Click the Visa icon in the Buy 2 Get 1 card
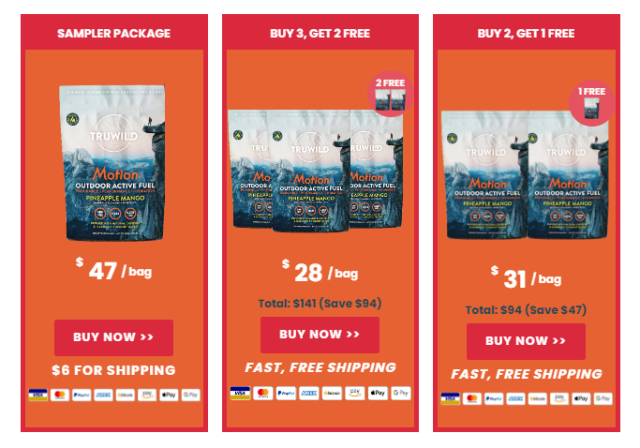 [x=450, y=398]
